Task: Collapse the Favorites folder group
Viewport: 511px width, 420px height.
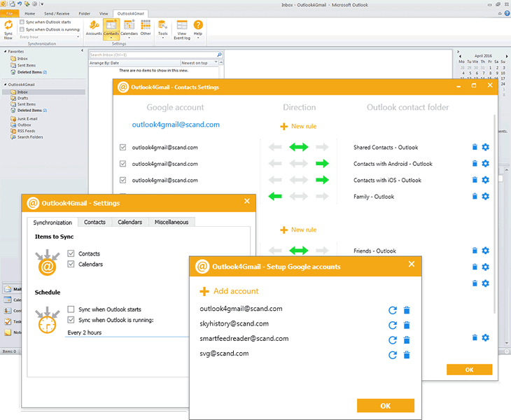Action: [5, 52]
